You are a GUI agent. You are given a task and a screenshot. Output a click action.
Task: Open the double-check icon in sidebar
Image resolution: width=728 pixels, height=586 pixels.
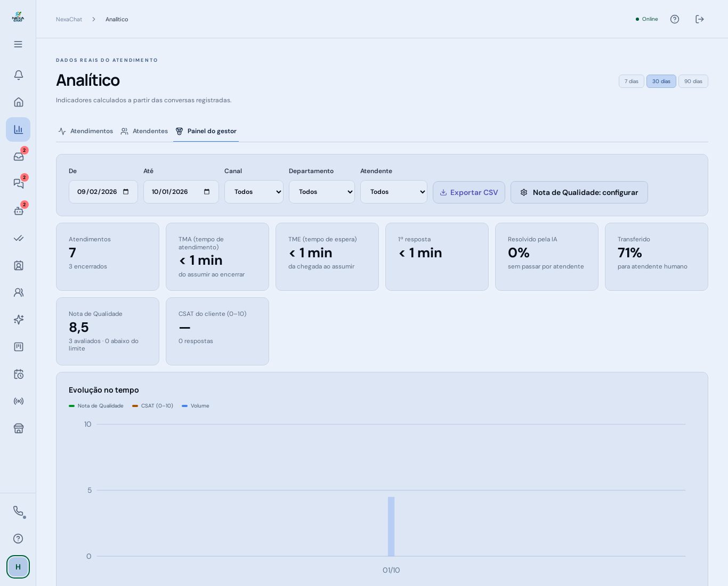point(18,238)
